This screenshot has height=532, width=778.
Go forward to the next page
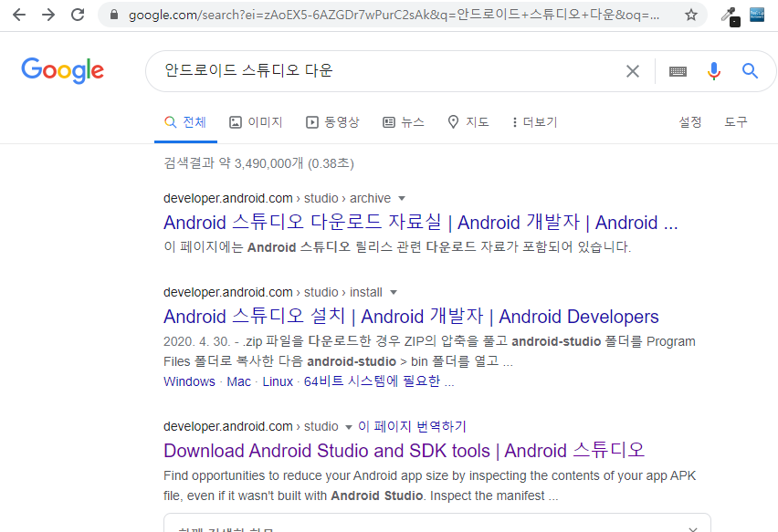point(48,15)
